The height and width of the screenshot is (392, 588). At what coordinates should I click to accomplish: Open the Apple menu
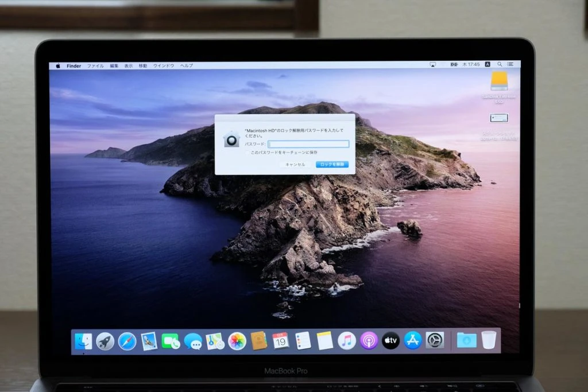click(58, 66)
